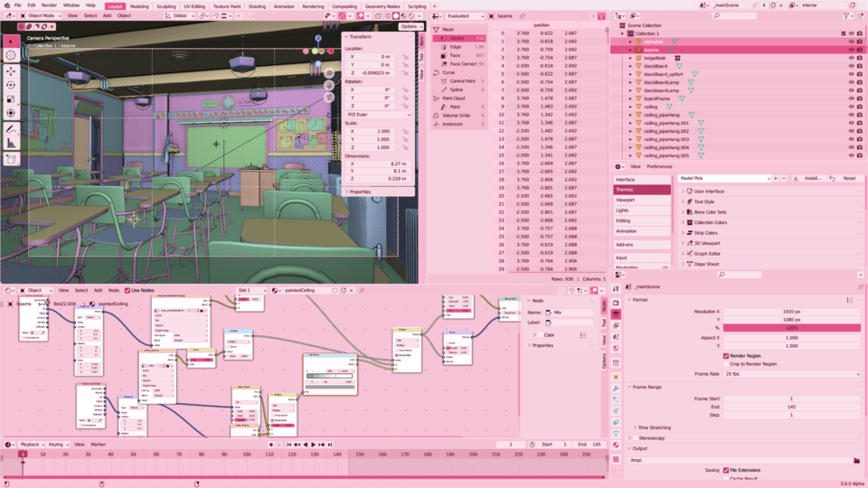Toggle the Use Nodes checkbox
868x488 pixels.
[127, 290]
